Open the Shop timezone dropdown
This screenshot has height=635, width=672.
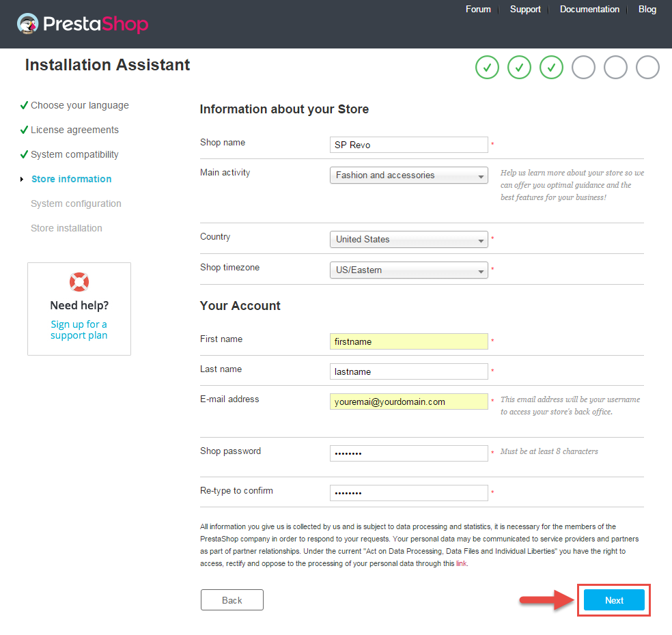tap(409, 270)
